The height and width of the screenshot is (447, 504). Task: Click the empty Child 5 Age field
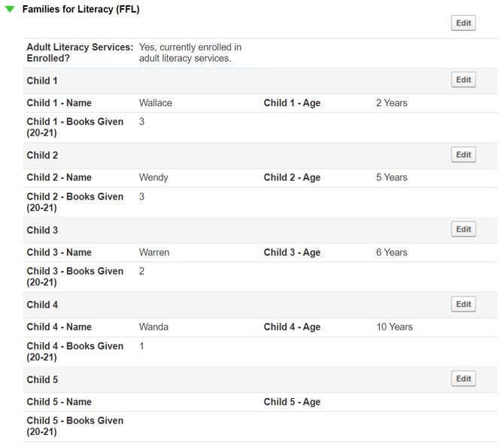click(429, 402)
